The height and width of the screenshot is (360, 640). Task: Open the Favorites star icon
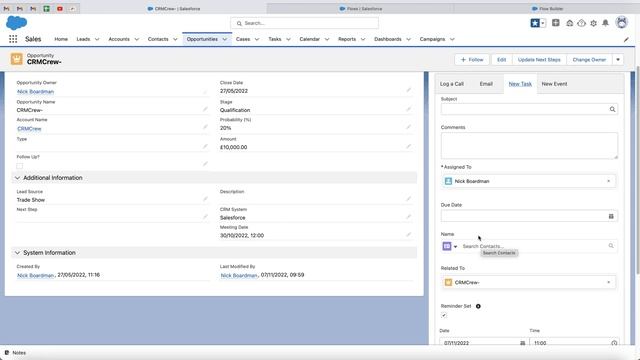pos(535,23)
